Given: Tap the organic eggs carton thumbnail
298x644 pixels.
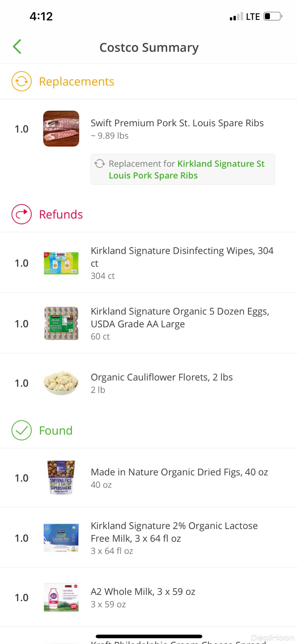Looking at the screenshot, I should point(61,324).
